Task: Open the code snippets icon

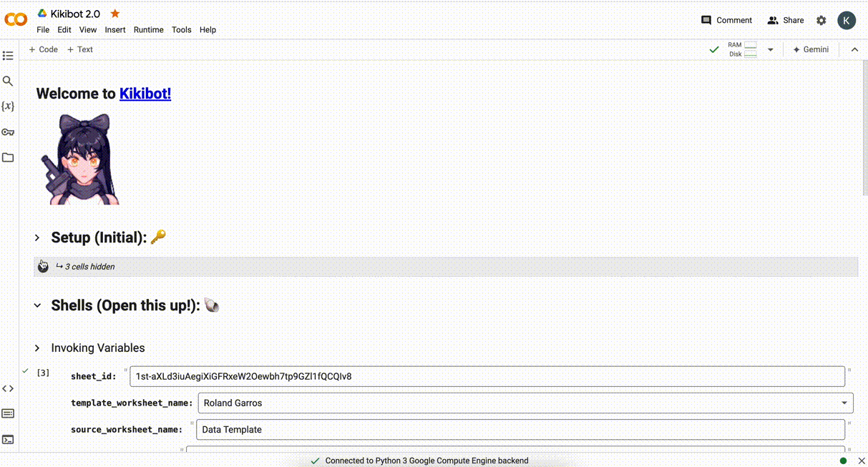Action: 8,388
